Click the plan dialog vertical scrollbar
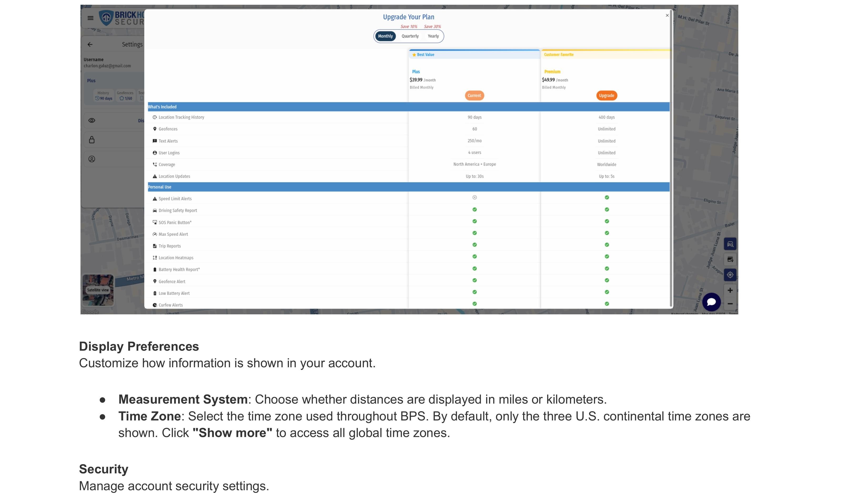Viewport: 868px width, 501px height. coord(671,158)
